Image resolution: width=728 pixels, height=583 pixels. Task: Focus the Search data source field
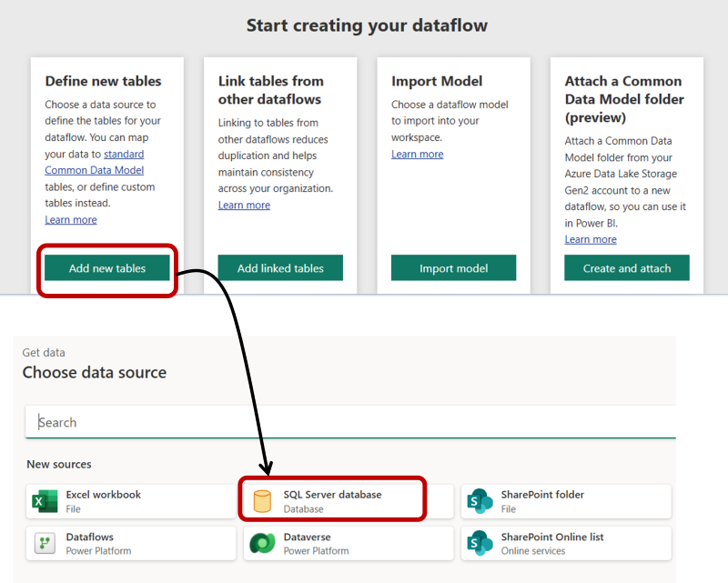[350, 422]
